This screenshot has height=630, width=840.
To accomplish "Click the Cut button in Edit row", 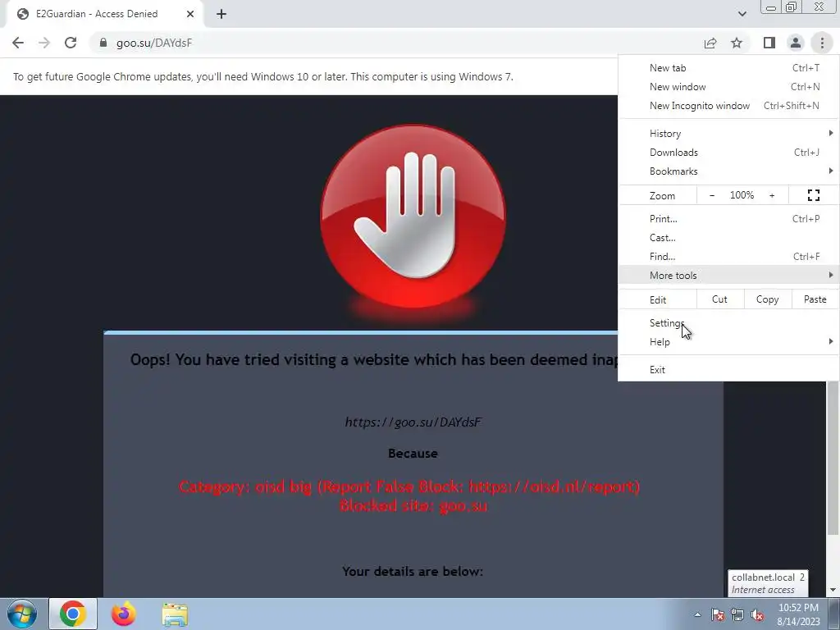I will (x=719, y=299).
